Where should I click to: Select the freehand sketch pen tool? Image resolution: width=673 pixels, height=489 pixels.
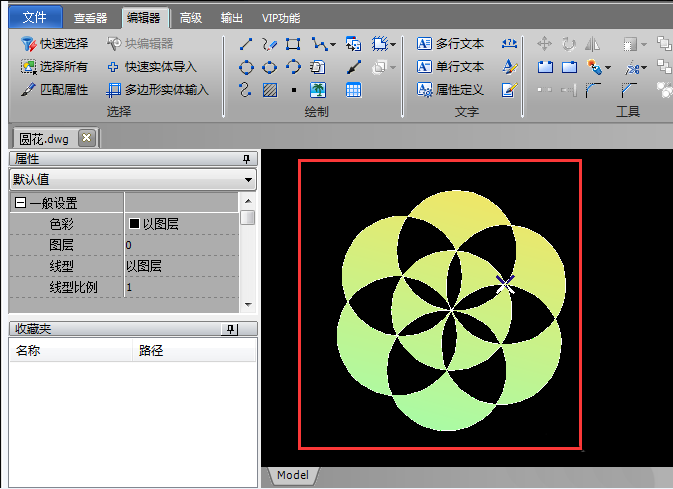pos(270,44)
